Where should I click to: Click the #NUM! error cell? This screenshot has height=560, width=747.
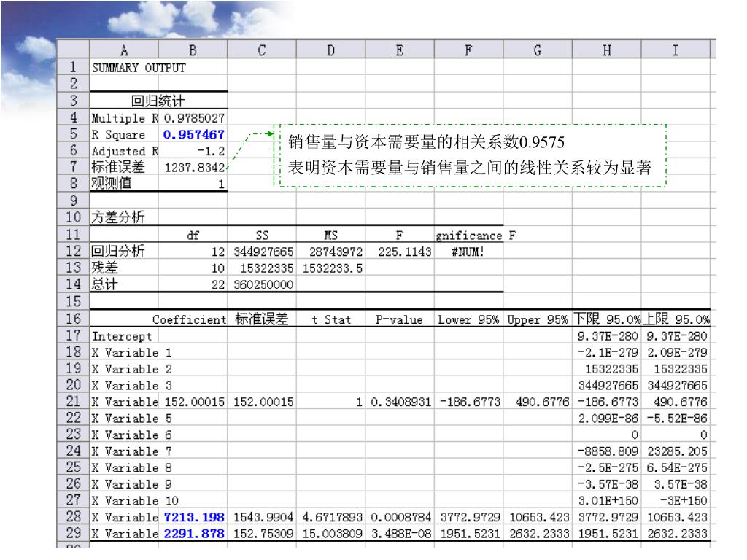pyautogui.click(x=469, y=252)
